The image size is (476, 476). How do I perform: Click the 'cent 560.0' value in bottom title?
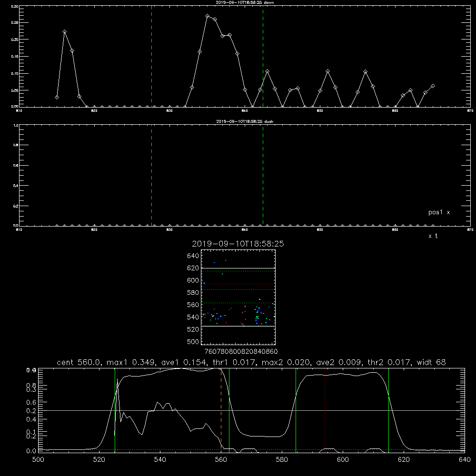(x=79, y=362)
